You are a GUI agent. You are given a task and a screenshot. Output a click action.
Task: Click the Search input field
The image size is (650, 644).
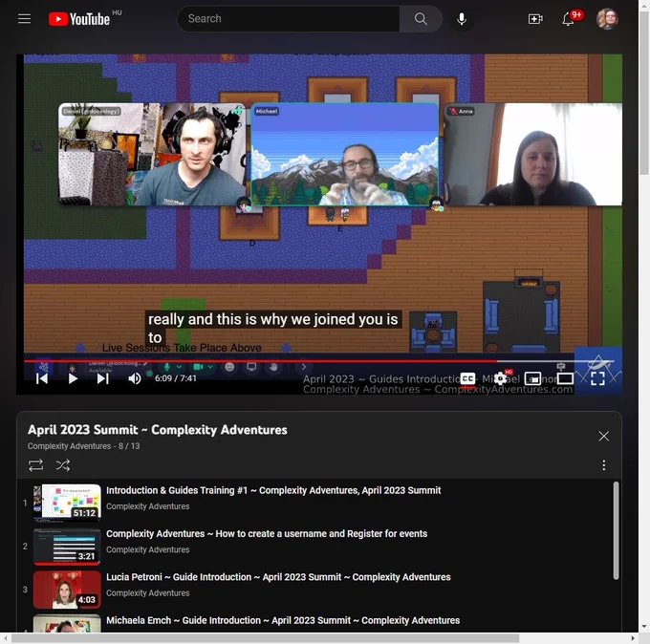[289, 19]
